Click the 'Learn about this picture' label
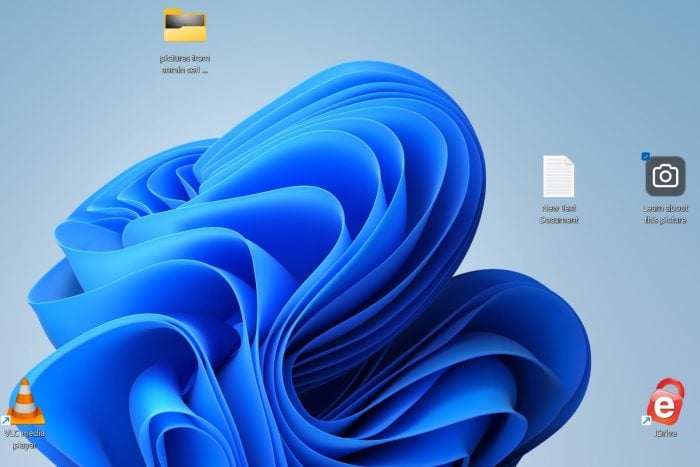 click(665, 214)
